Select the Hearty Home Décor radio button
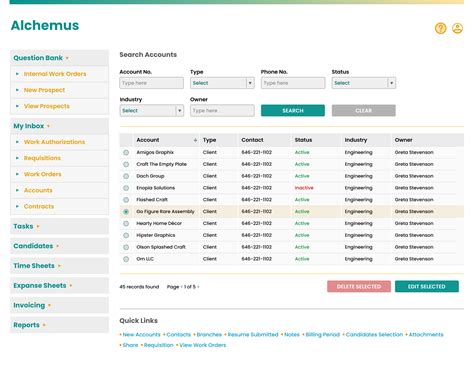The height and width of the screenshot is (366, 474). (126, 223)
